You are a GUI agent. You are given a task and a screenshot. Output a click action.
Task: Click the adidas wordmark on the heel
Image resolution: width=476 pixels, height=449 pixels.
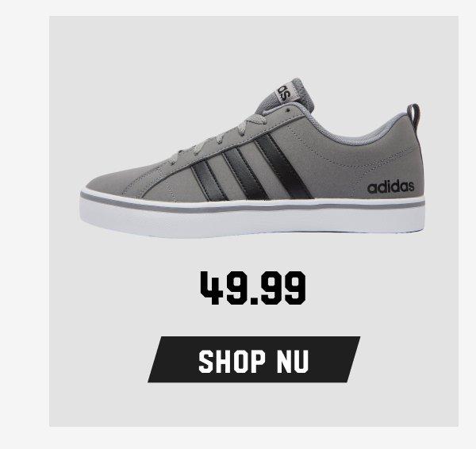click(390, 187)
